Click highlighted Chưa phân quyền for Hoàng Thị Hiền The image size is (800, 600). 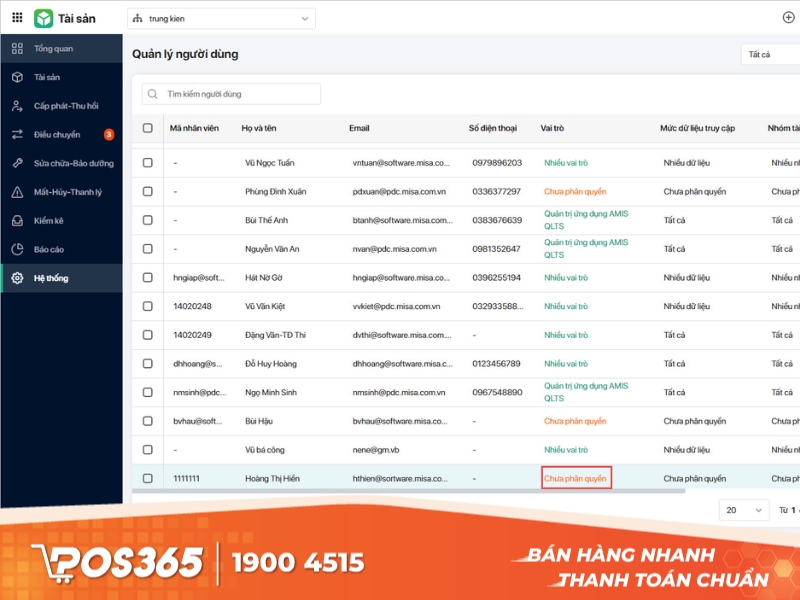click(575, 479)
